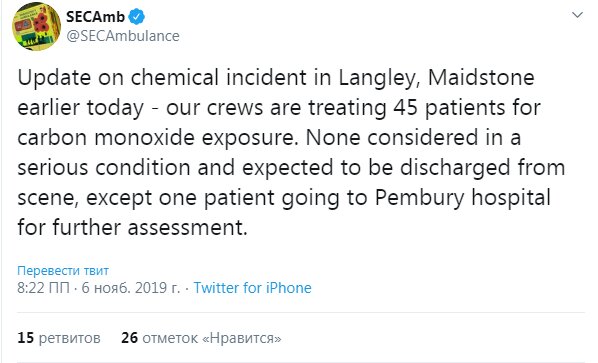Image resolution: width=598 pixels, height=363 pixels.
Task: Expand the tweet options chevron menu
Action: point(577,15)
